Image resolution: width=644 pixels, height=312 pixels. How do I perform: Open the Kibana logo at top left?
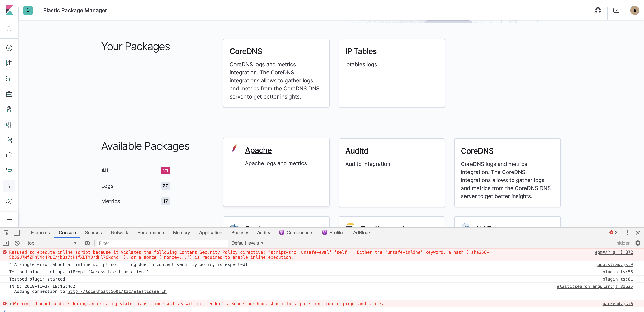pyautogui.click(x=9, y=10)
